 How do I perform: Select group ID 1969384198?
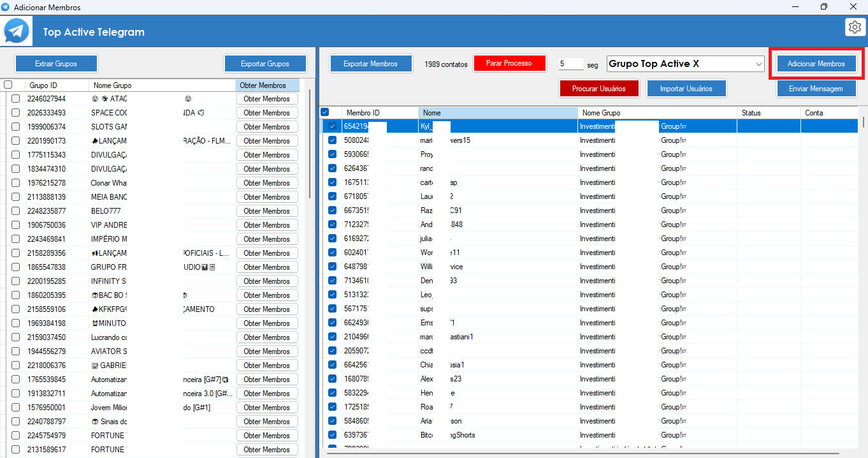(x=46, y=323)
